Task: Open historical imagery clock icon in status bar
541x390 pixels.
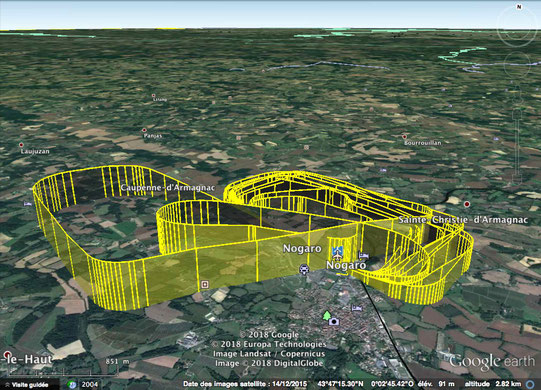Action: click(71, 384)
